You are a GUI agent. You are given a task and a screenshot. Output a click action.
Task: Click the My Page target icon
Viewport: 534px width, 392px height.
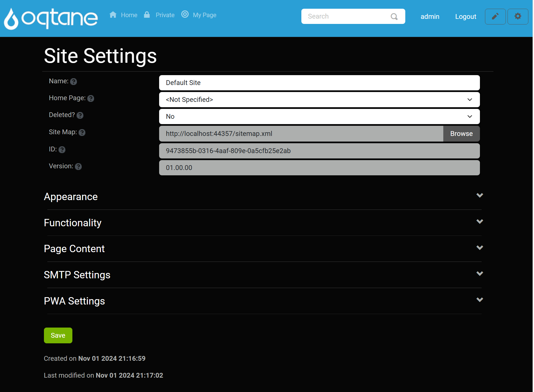(x=185, y=14)
